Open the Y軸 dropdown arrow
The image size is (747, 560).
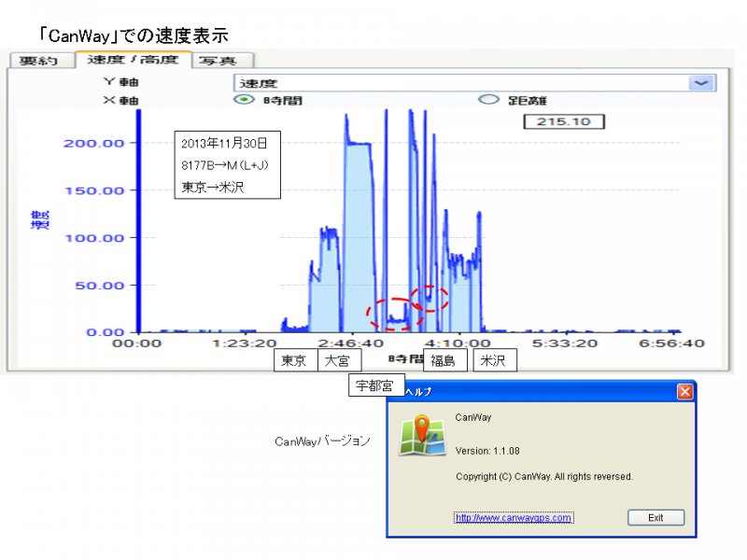coord(701,82)
